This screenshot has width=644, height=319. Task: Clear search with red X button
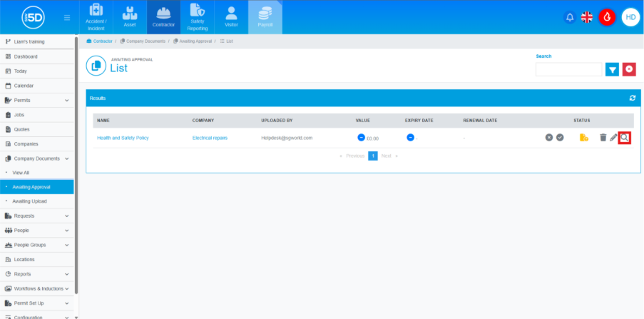pyautogui.click(x=629, y=69)
